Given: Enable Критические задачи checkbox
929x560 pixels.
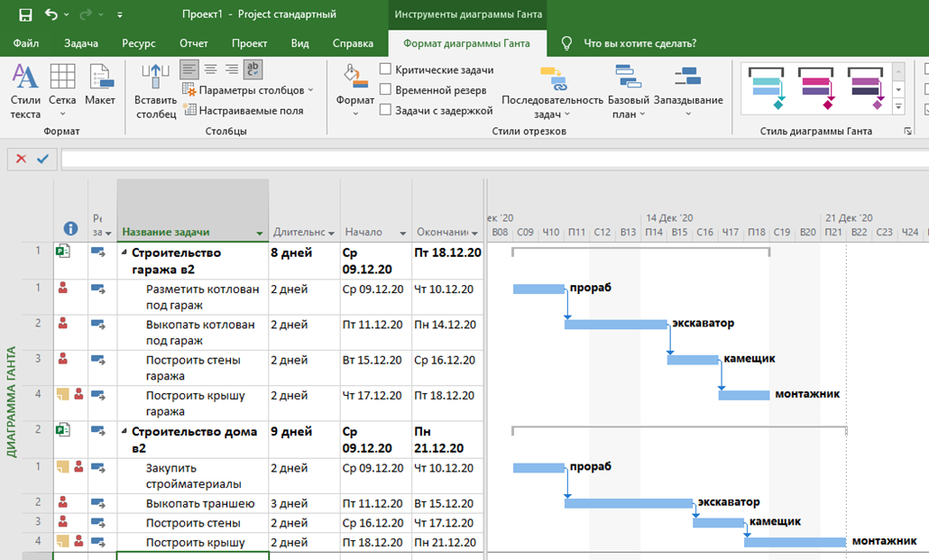Looking at the screenshot, I should click(385, 69).
